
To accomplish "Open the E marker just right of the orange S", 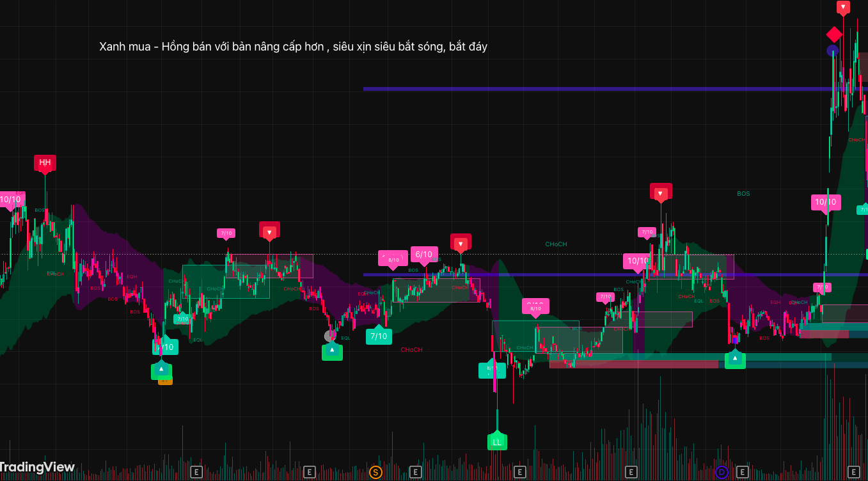I will 416,473.
